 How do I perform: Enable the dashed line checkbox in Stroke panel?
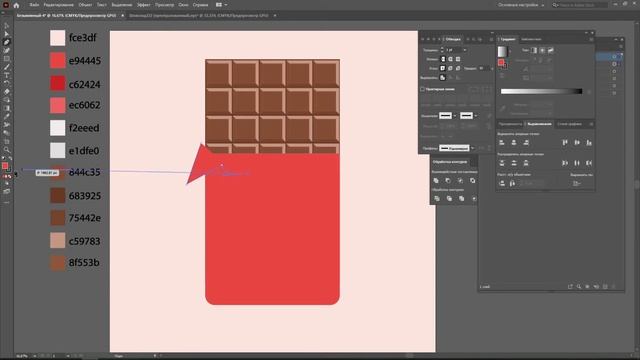click(422, 89)
